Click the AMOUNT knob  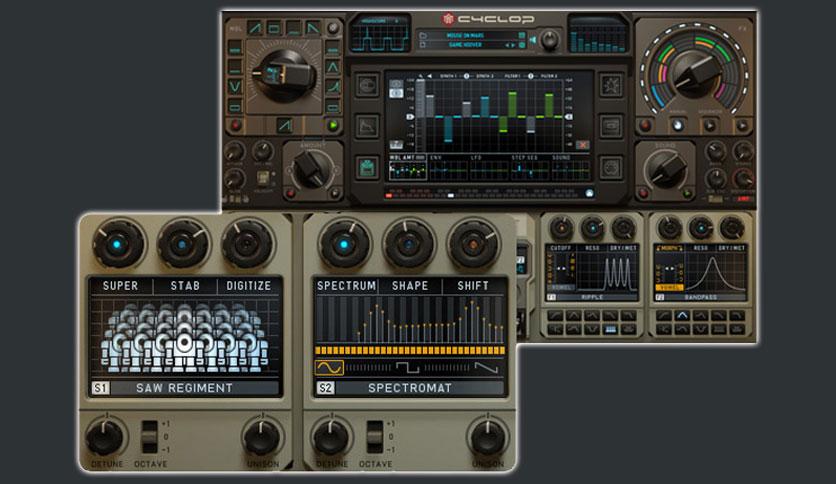click(311, 170)
